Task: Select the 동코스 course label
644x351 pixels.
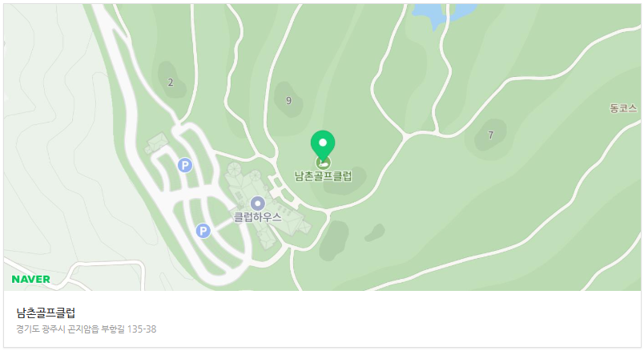Action: point(623,108)
